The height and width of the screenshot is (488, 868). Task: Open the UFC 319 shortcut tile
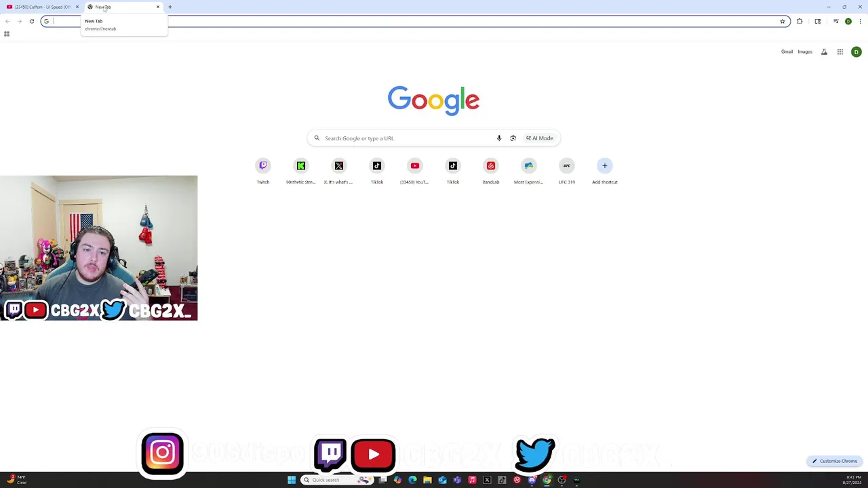tap(567, 170)
